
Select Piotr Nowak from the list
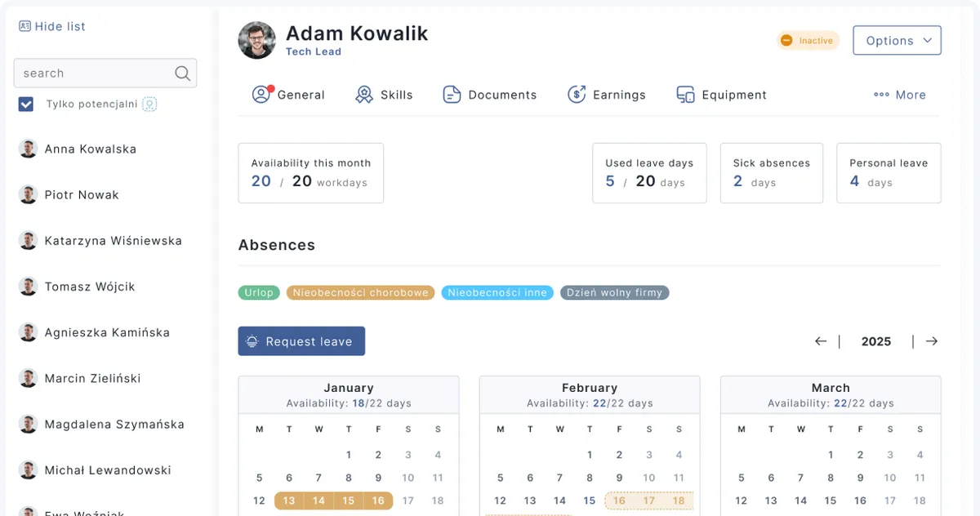pyautogui.click(x=82, y=195)
